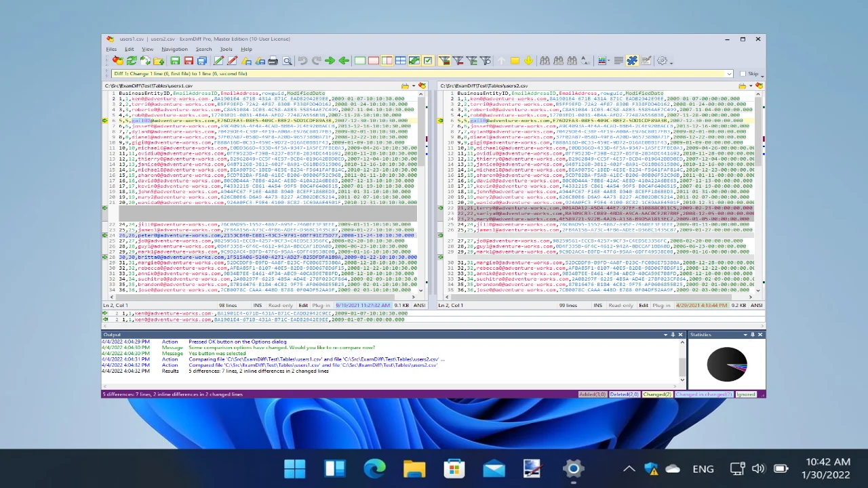Screen dimensions: 868x488
Task: Jump to next difference yellow down arrow
Action: 528,61
